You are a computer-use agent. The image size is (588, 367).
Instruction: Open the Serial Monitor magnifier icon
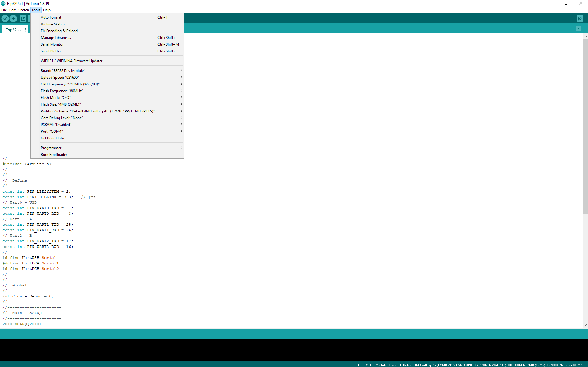click(x=580, y=19)
